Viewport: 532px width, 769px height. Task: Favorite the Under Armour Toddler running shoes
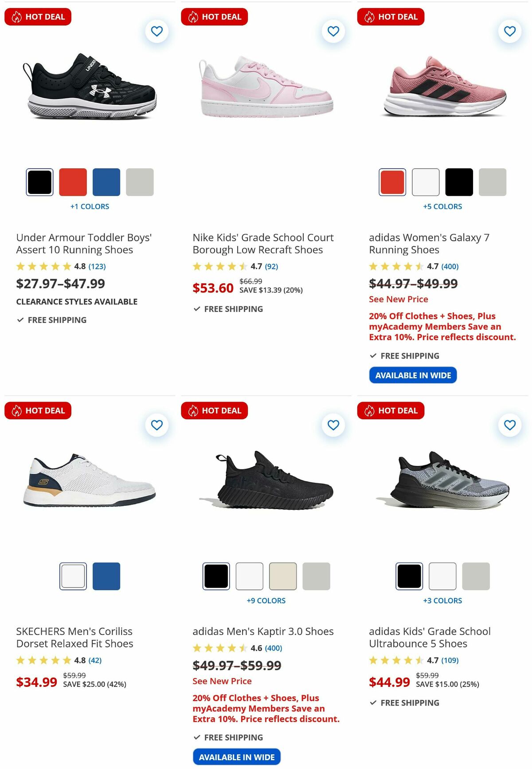point(156,31)
